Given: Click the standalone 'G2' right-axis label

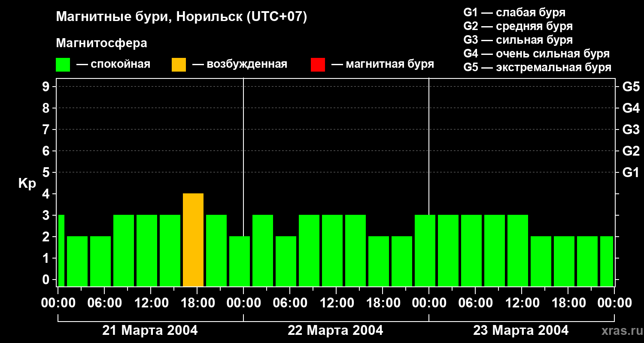Looking at the screenshot, I should click(x=631, y=151).
